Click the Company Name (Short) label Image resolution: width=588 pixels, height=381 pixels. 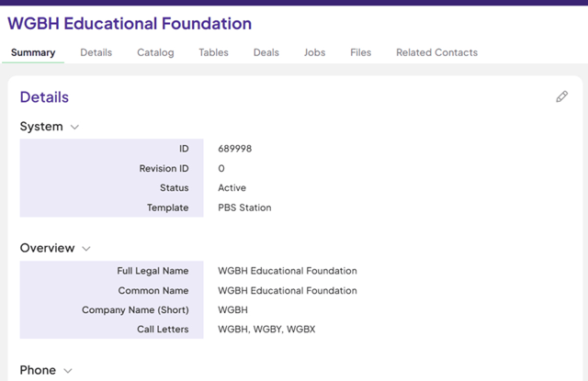pos(135,310)
